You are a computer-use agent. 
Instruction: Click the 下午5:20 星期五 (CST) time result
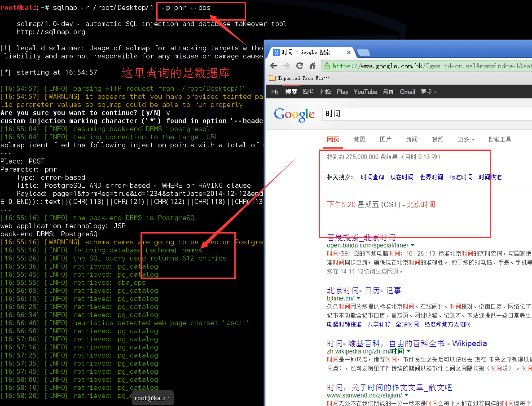point(381,204)
